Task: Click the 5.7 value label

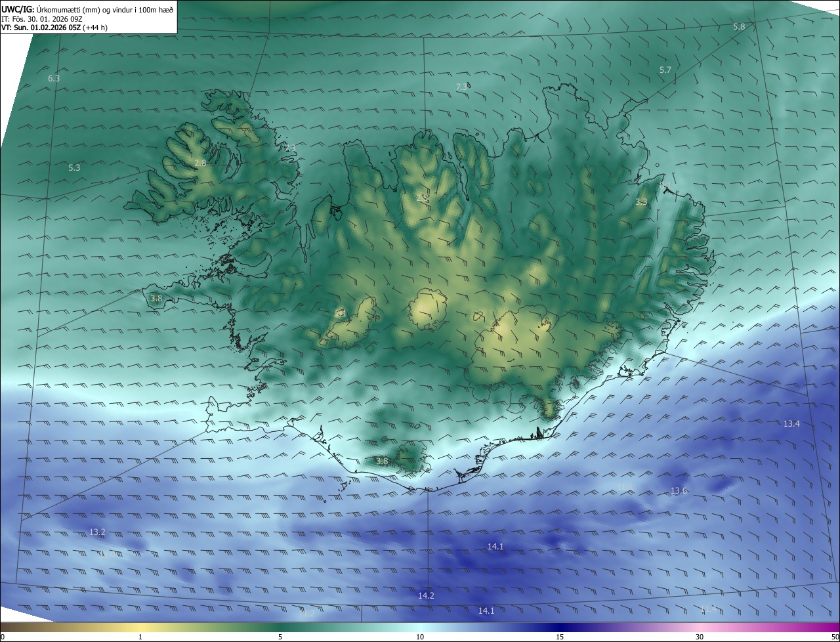Action: click(x=665, y=70)
